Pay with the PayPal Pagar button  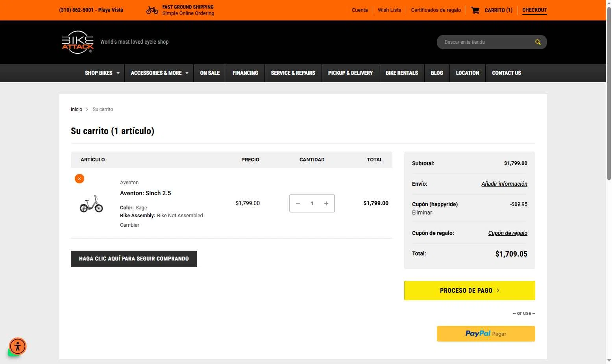(486, 334)
